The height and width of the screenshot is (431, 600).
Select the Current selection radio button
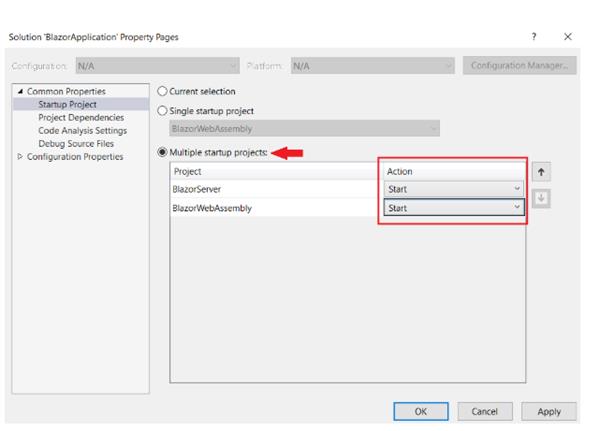[x=164, y=92]
